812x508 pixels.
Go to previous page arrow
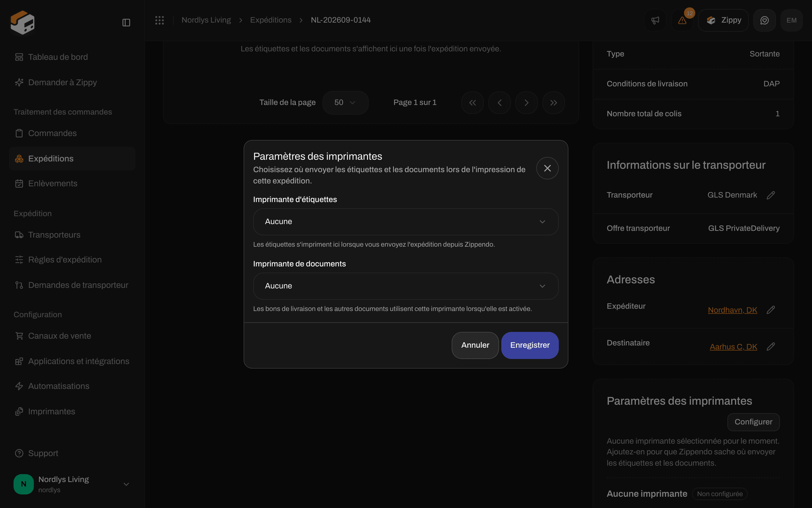click(x=500, y=103)
